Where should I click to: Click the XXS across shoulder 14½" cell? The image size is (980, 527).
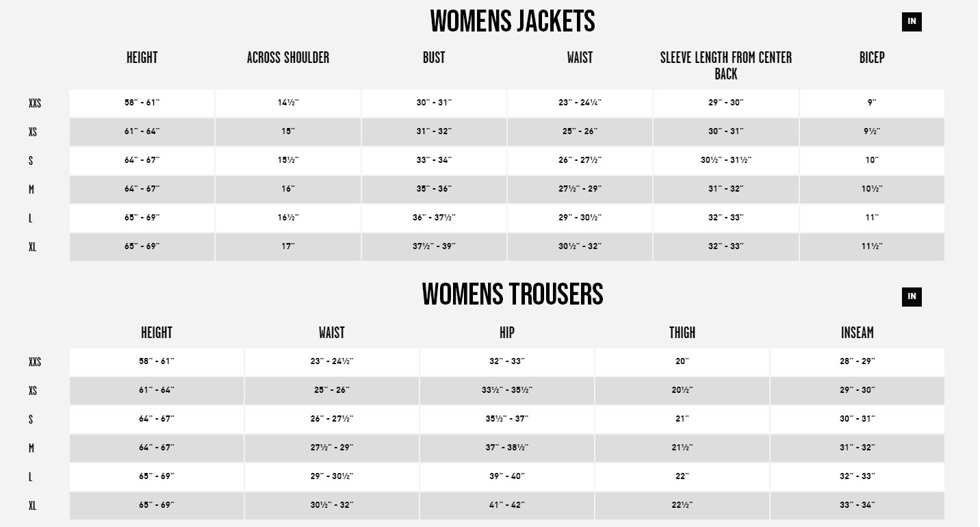click(x=288, y=103)
